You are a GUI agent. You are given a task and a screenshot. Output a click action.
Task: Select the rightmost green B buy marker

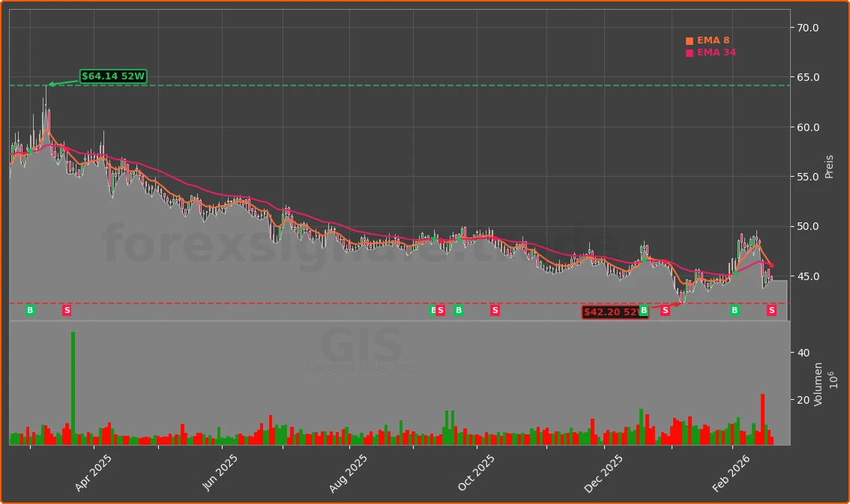[x=735, y=310]
